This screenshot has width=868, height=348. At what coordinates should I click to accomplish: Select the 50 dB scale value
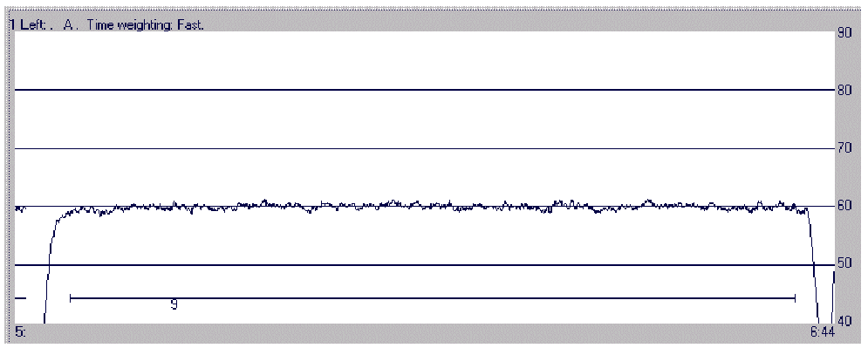[x=844, y=263]
